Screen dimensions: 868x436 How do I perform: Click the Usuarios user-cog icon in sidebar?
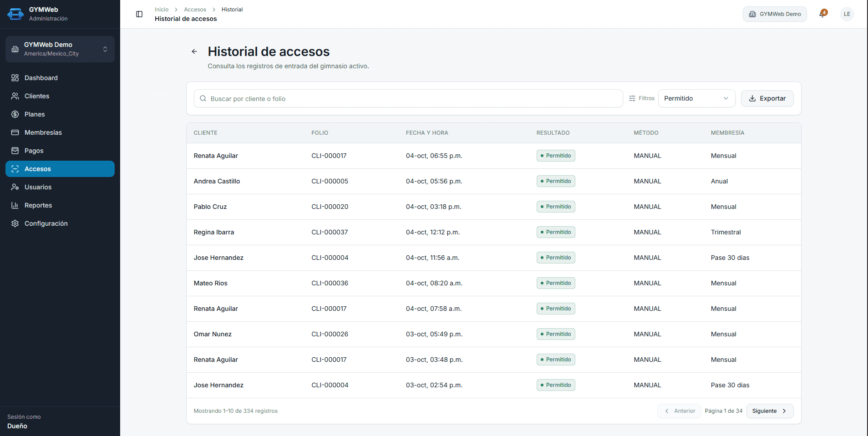pos(15,187)
